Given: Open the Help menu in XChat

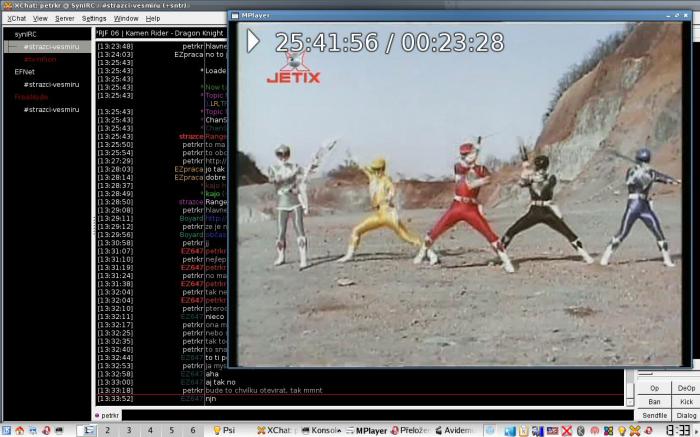Looking at the screenshot, I should pos(153,18).
